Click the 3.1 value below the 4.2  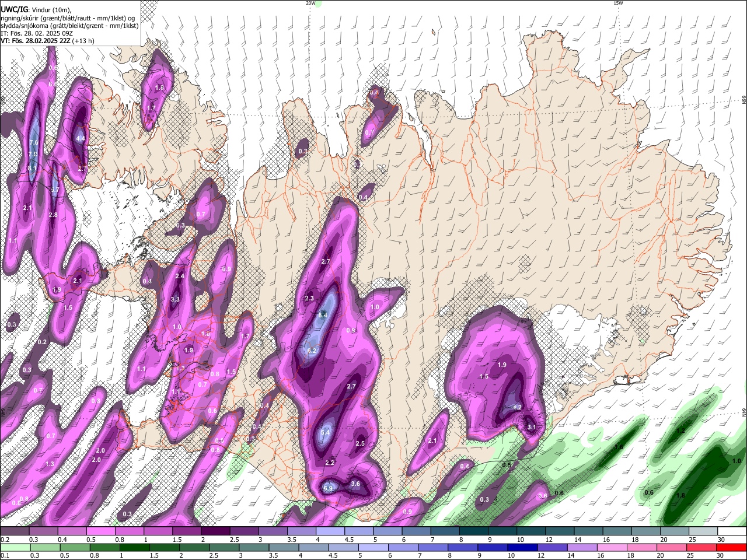[x=532, y=428]
